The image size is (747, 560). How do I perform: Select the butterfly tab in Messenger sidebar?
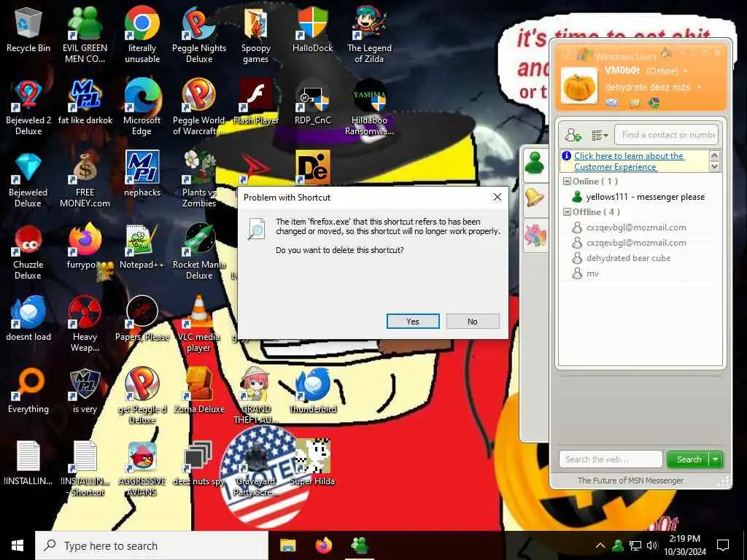(535, 235)
